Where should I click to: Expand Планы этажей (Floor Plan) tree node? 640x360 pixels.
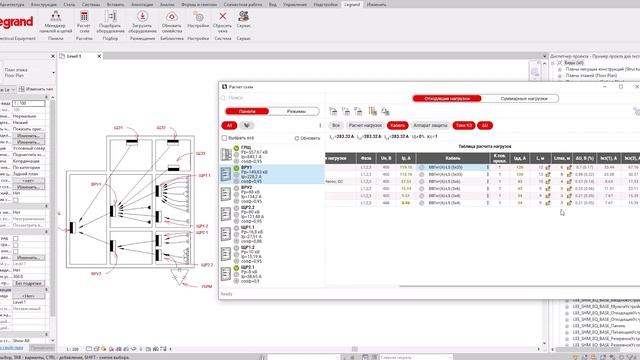tap(560, 76)
